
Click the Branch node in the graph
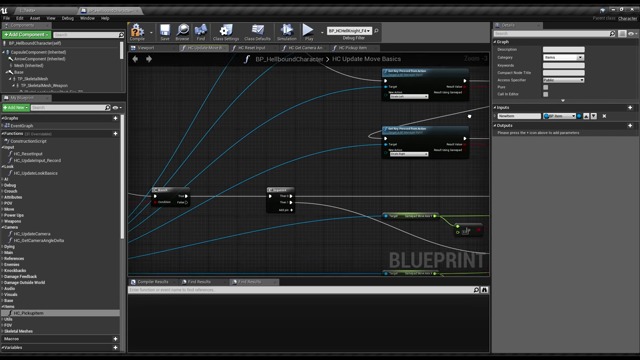pyautogui.click(x=170, y=197)
